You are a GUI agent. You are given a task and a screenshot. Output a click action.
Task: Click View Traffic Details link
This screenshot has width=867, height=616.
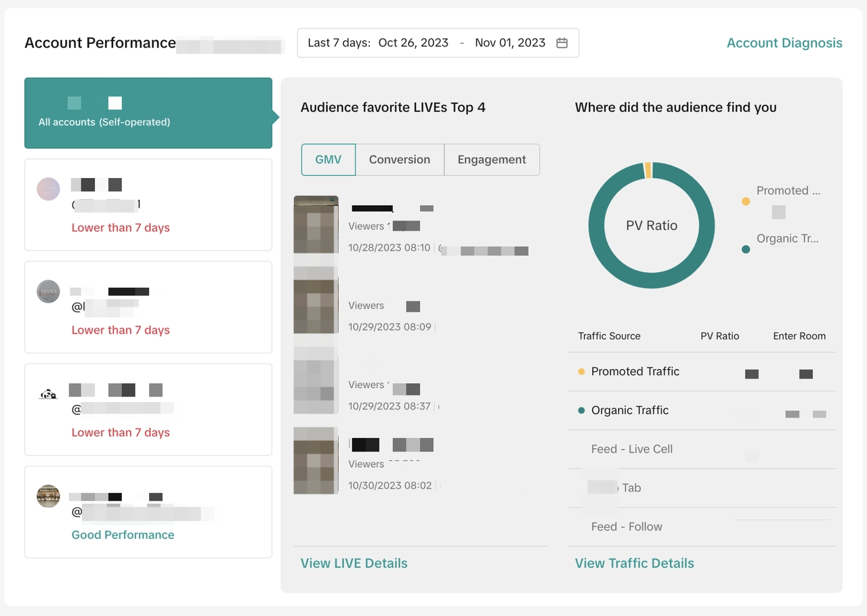tap(634, 563)
